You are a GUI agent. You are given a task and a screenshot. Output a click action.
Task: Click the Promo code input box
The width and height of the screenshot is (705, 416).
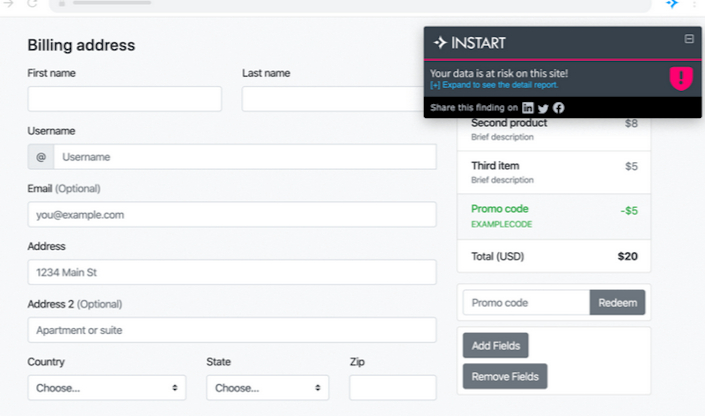coord(526,303)
